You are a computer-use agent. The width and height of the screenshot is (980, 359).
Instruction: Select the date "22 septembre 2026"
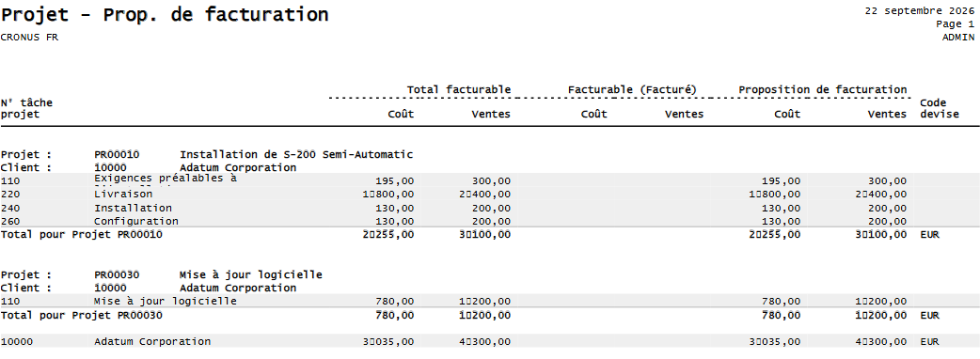pyautogui.click(x=920, y=10)
